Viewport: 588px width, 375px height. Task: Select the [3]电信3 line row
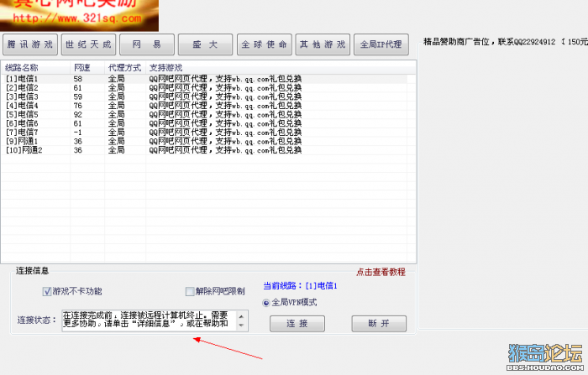tap(204, 96)
